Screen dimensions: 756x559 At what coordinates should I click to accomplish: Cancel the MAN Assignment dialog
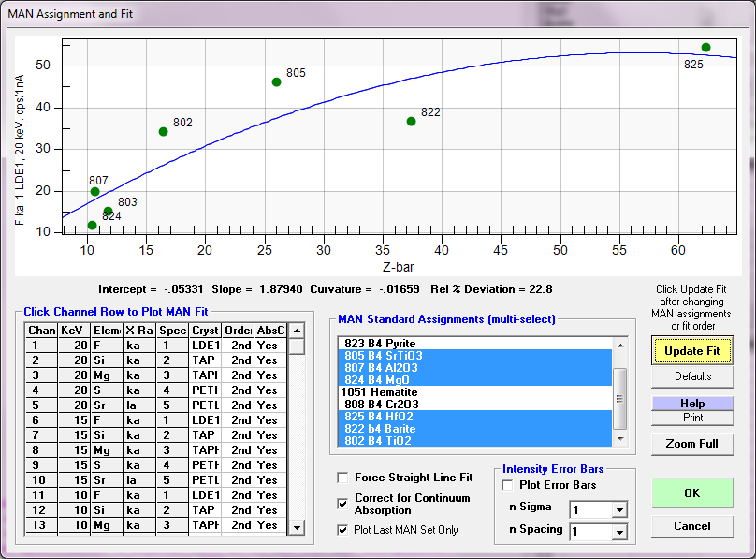tap(691, 526)
